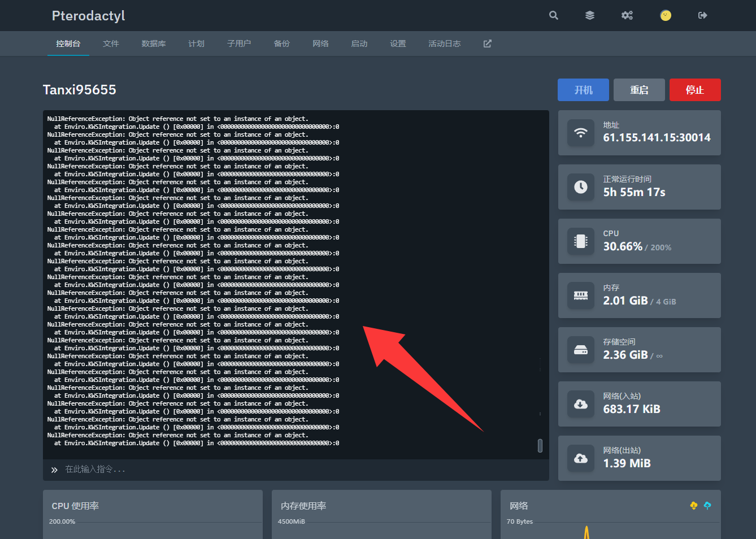Select the 活动日志 tab

[x=445, y=44]
